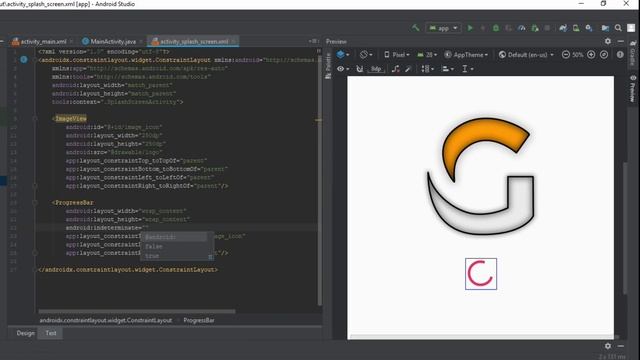The width and height of the screenshot is (640, 360).
Task: Click Sync Project with Gradle Files icon
Action: 563,28
